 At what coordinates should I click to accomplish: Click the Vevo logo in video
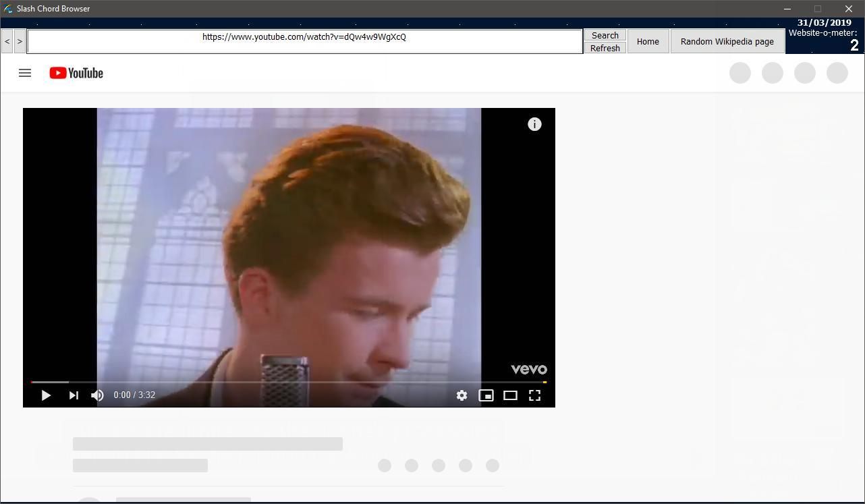(529, 369)
